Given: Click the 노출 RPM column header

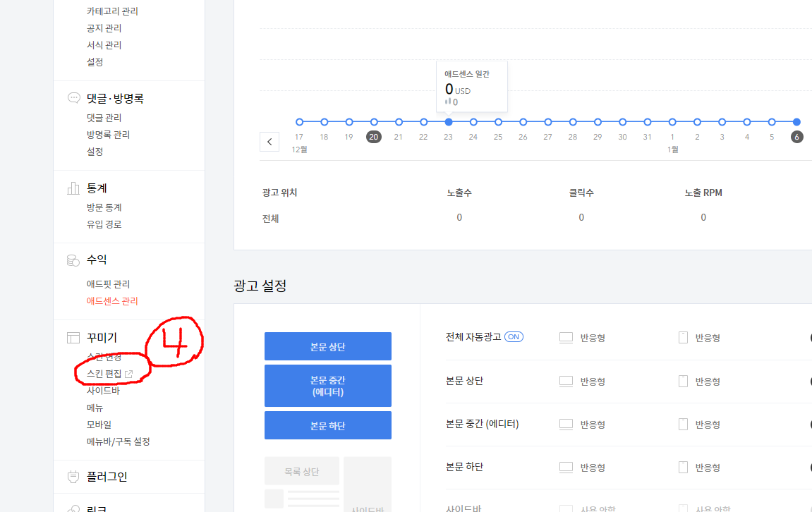Looking at the screenshot, I should (x=703, y=193).
